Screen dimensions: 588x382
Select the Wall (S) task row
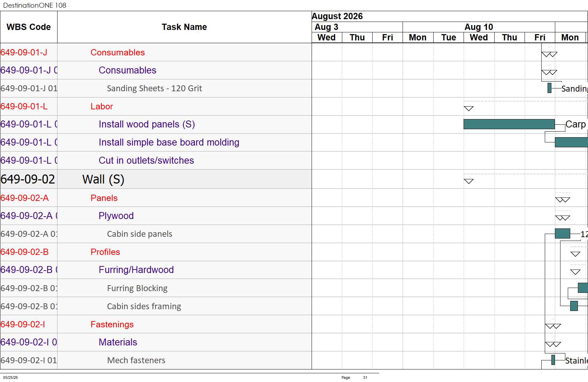click(x=156, y=179)
